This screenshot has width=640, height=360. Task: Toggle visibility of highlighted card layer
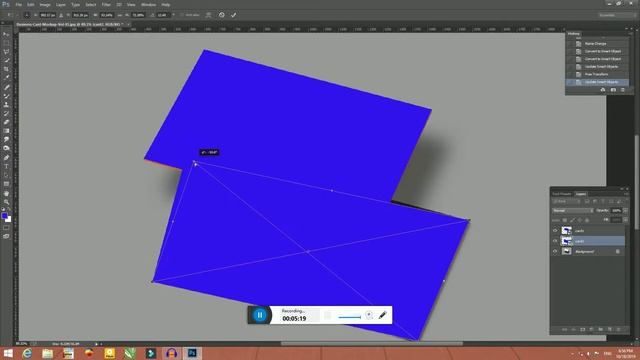point(555,241)
